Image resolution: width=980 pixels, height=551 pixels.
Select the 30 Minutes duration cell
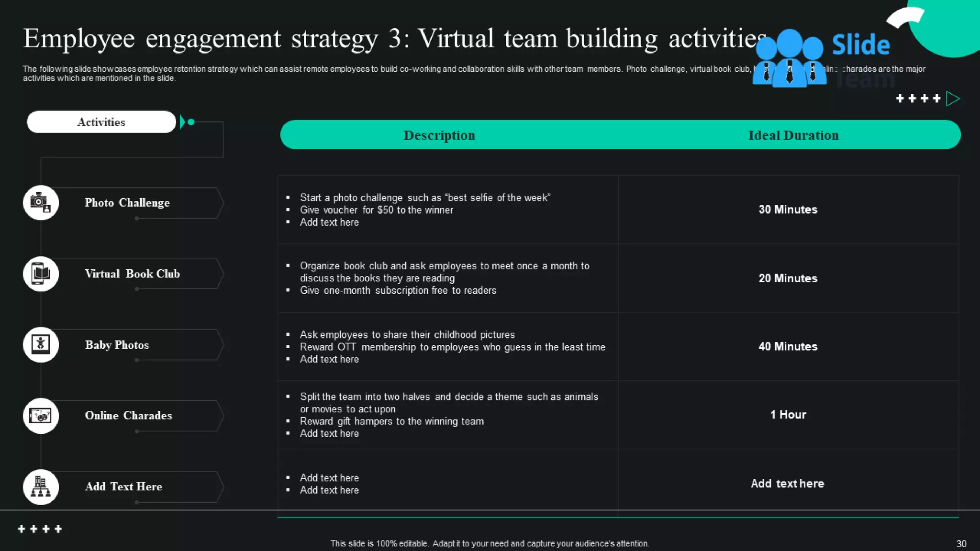(788, 209)
